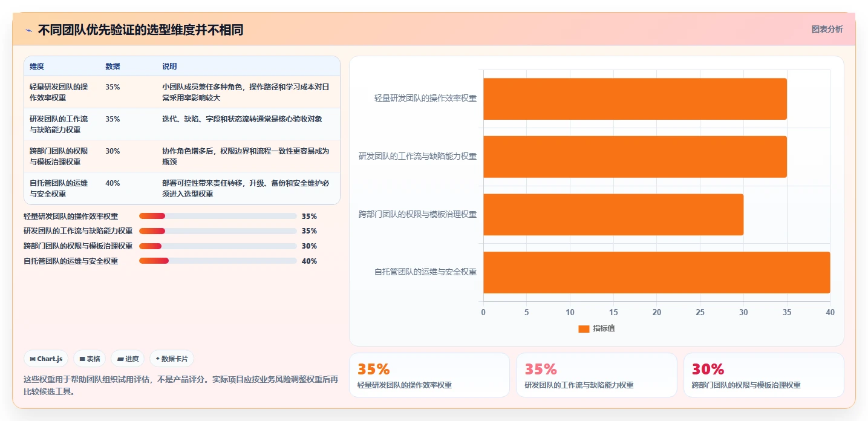Click progress bar for 轻量研发团队的操作效率权重
The width and height of the screenshot is (868, 421).
pos(218,216)
